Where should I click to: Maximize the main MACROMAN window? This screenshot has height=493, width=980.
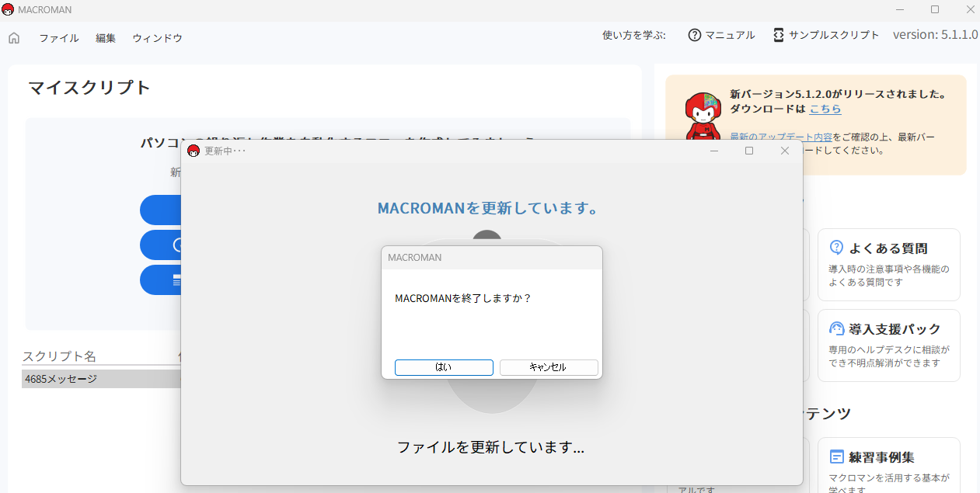935,9
